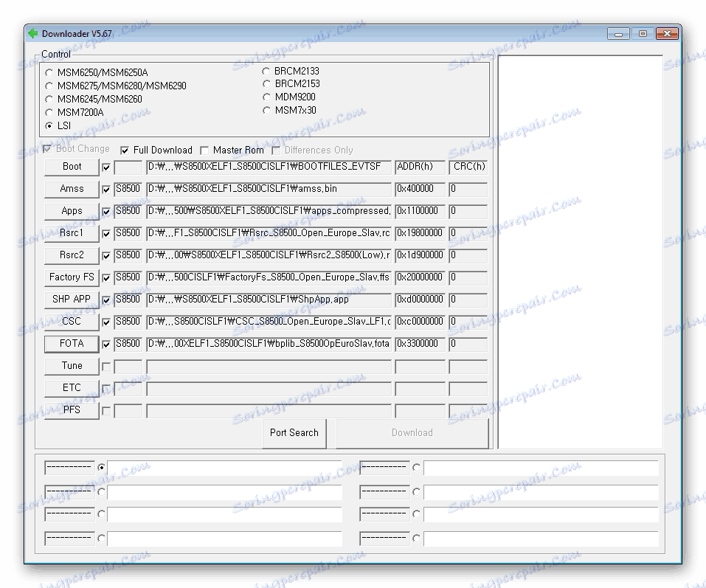
Task: Uncheck the Amss row checkbox
Action: click(106, 190)
